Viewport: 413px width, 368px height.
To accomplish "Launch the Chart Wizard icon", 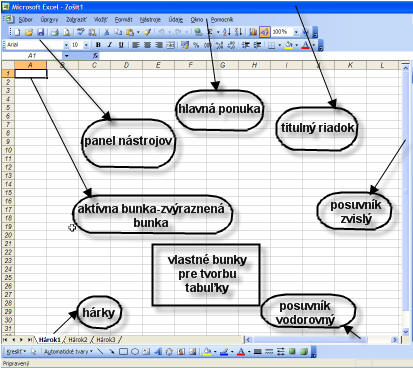I will 253,32.
